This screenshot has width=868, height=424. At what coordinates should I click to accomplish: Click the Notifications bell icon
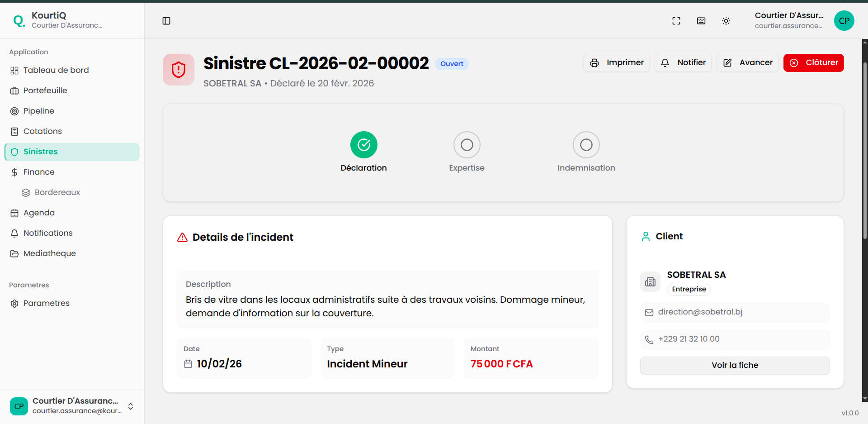pyautogui.click(x=14, y=233)
